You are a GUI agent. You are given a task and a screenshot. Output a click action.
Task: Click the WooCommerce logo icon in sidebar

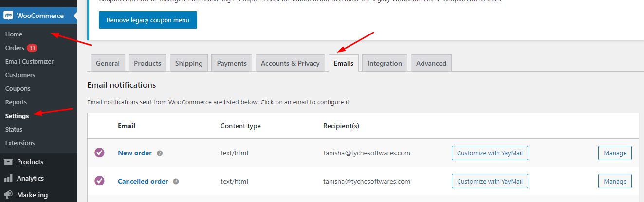click(8, 16)
